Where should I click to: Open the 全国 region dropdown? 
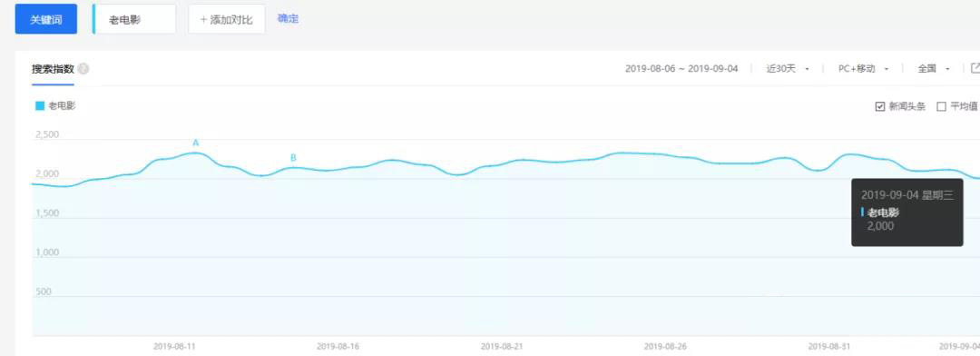pyautogui.click(x=934, y=69)
